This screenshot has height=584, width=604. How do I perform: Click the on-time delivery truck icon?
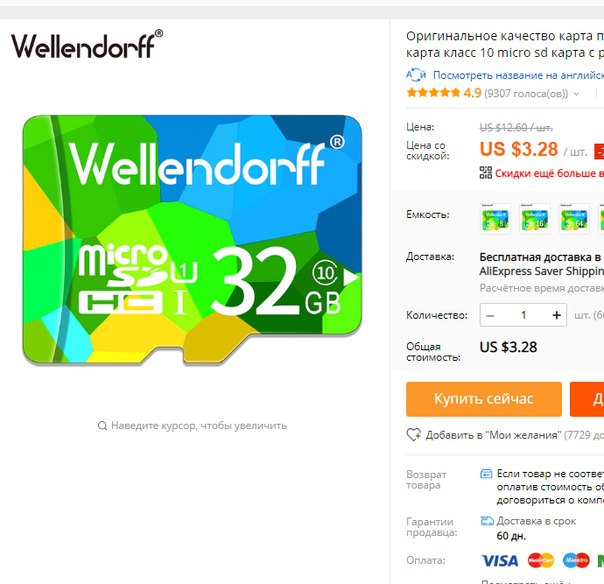click(487, 521)
